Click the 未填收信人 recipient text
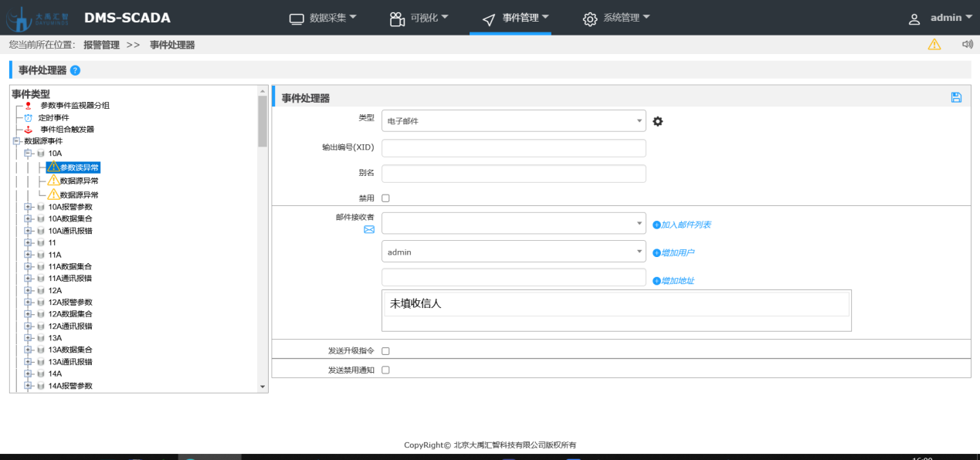Viewport: 980px width, 460px height. (x=415, y=304)
